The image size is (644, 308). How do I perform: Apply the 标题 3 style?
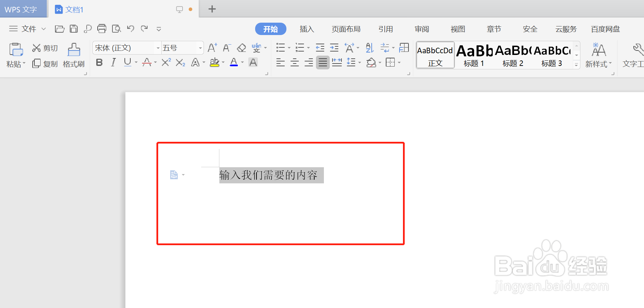click(x=552, y=55)
